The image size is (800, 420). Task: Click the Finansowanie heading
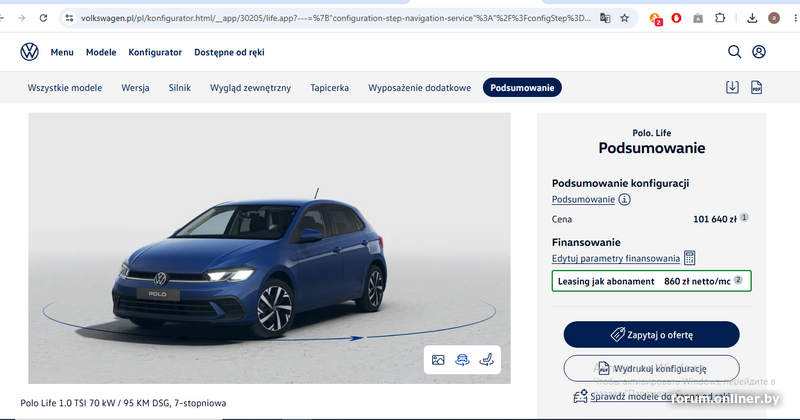tap(586, 242)
